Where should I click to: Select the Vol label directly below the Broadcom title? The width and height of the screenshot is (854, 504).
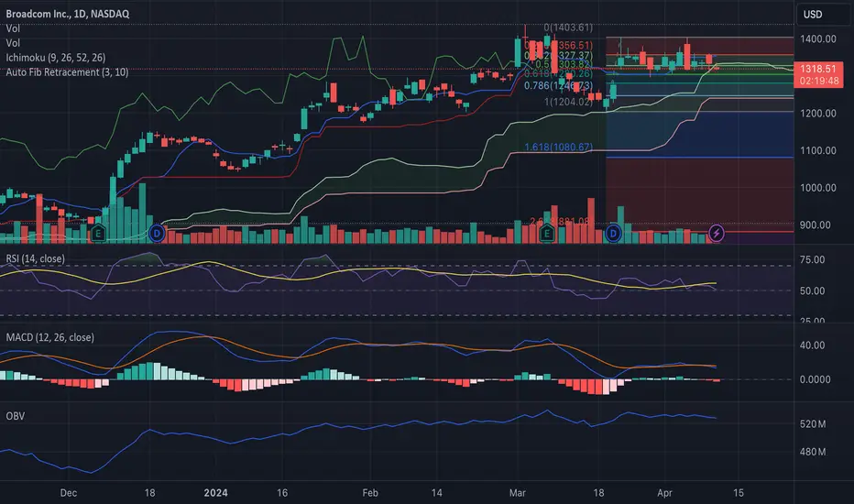point(13,28)
